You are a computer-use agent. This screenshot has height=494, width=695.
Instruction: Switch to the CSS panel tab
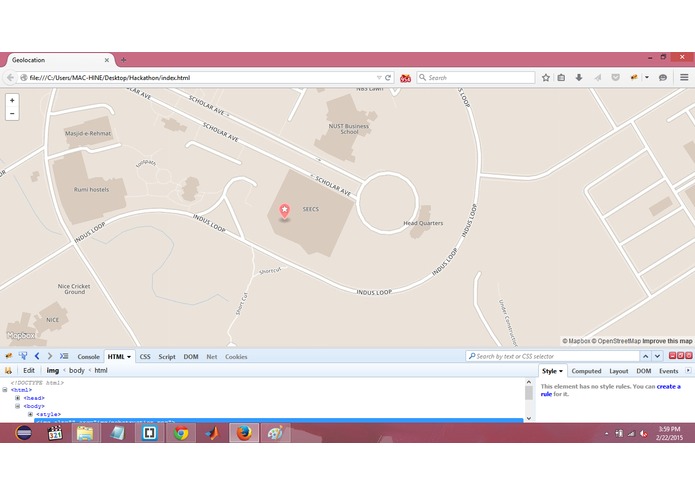[x=145, y=357]
